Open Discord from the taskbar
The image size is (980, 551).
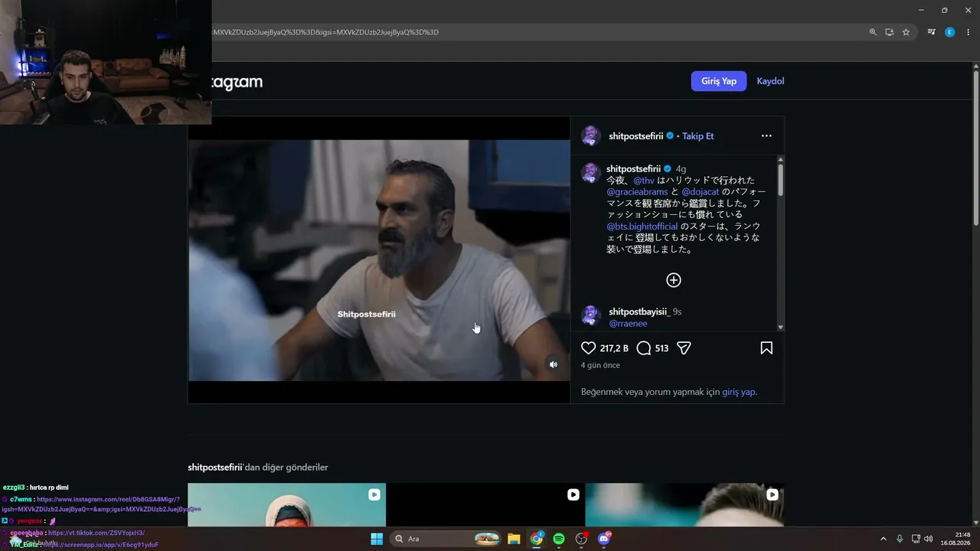coord(604,539)
